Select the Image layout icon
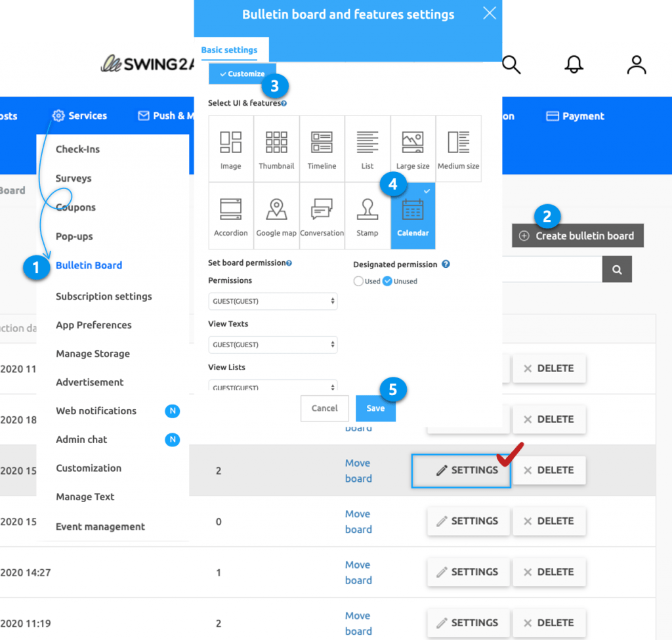The width and height of the screenshot is (672, 640). pos(231,148)
